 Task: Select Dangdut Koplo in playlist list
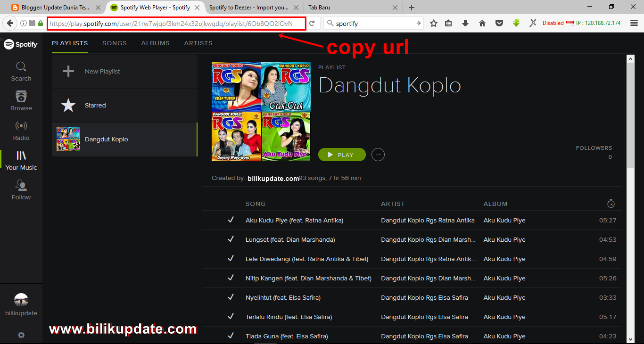point(124,139)
